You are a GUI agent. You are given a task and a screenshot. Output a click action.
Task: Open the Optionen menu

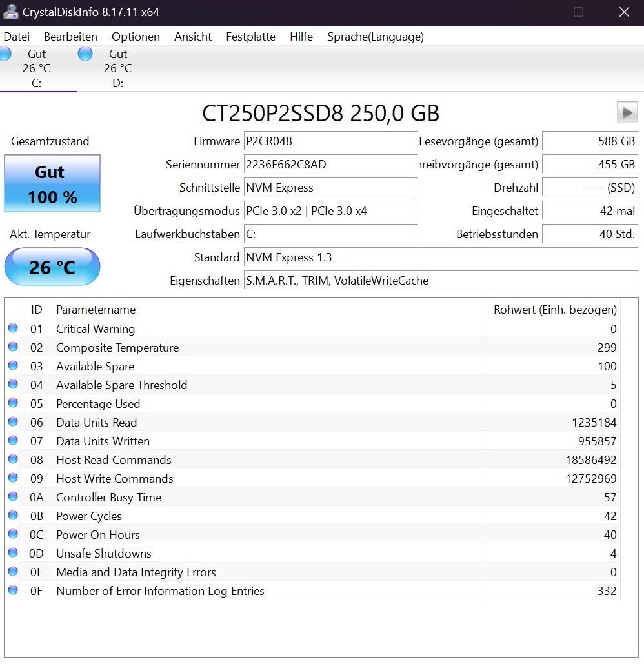(x=136, y=37)
